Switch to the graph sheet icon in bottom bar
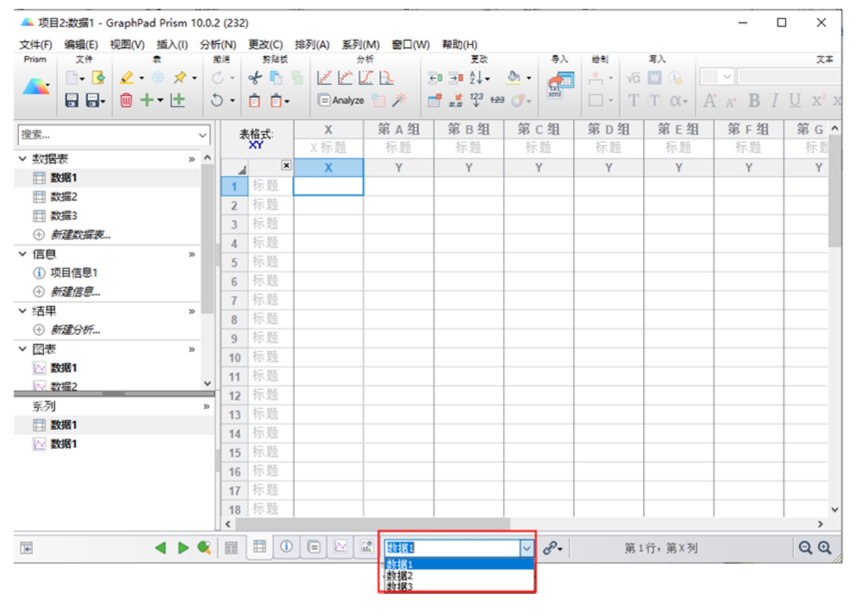858x616 pixels. coord(340,546)
